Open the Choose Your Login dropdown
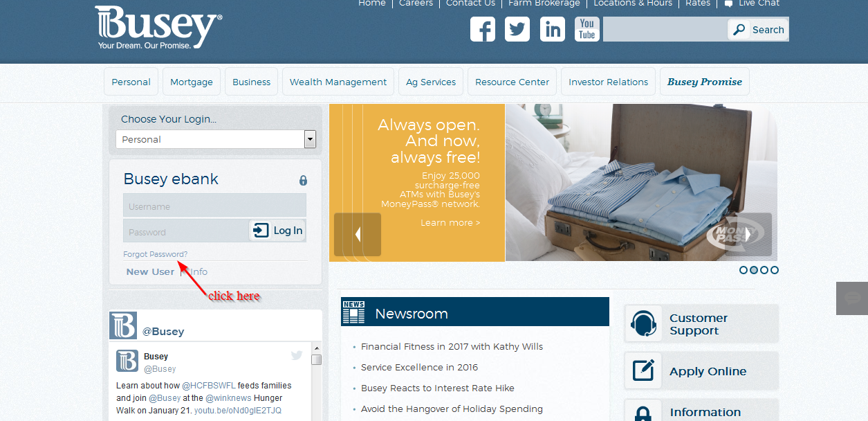The width and height of the screenshot is (868, 421). (216, 139)
